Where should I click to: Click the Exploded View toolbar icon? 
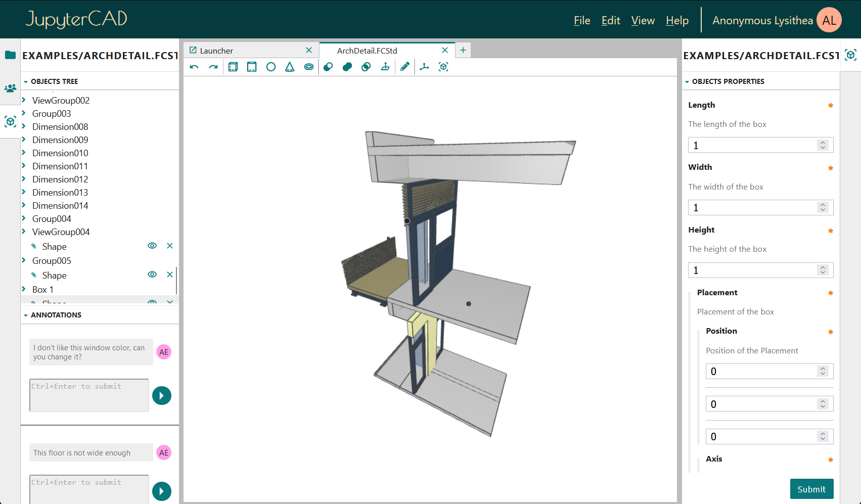click(443, 67)
